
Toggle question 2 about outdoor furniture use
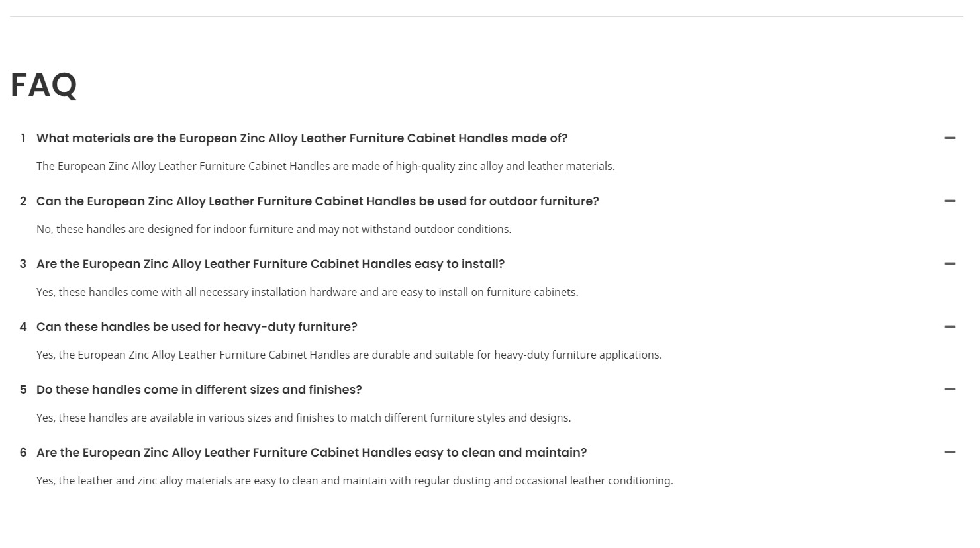[318, 201]
